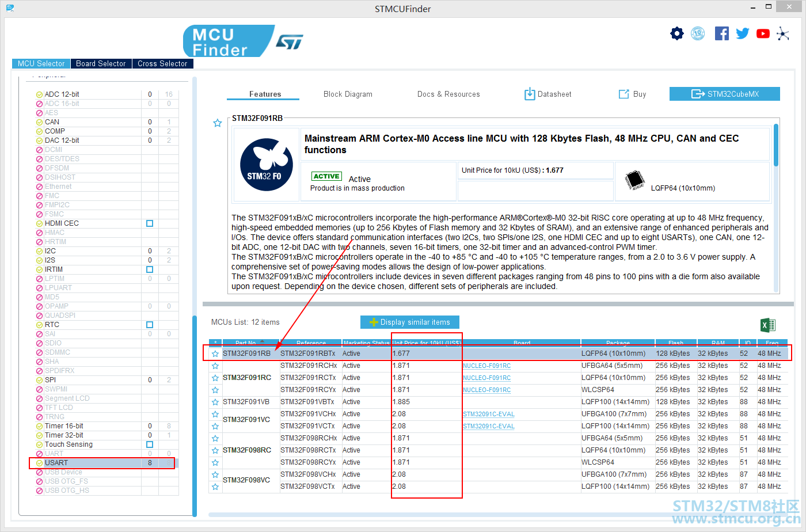The height and width of the screenshot is (532, 806).
Task: Click the network nodes community icon
Action: point(783,33)
